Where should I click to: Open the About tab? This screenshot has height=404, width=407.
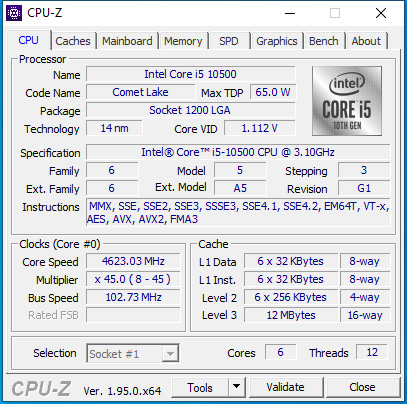[366, 41]
